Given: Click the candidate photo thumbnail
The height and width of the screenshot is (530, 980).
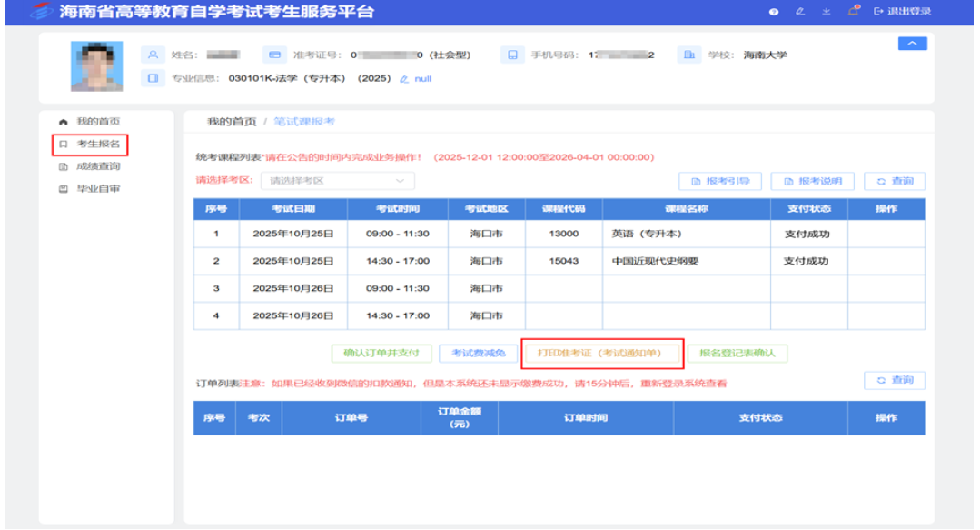Looking at the screenshot, I should [x=96, y=65].
